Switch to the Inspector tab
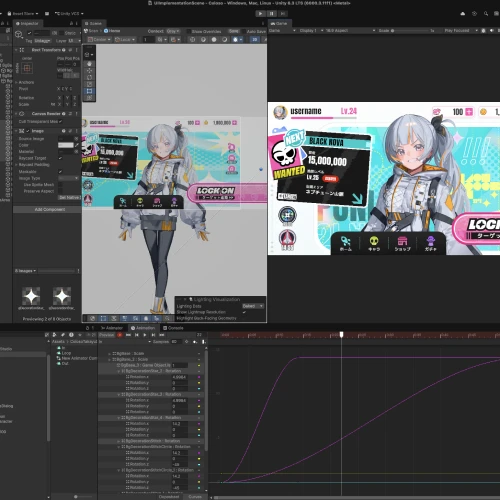 27,23
